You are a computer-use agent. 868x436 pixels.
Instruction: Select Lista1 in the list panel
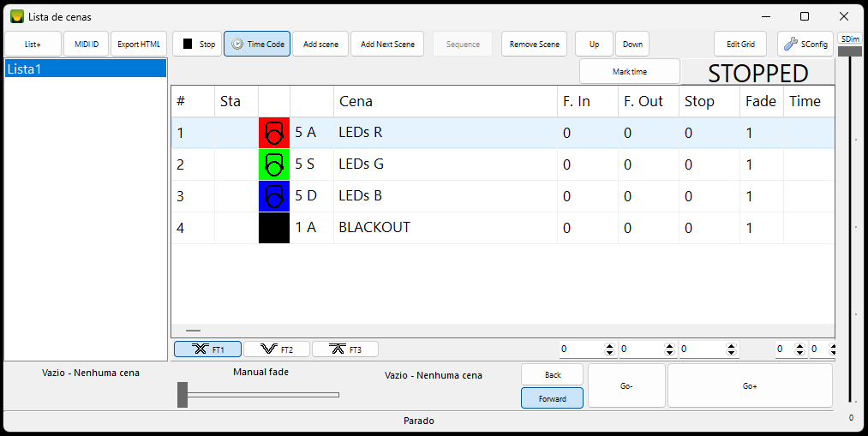86,69
